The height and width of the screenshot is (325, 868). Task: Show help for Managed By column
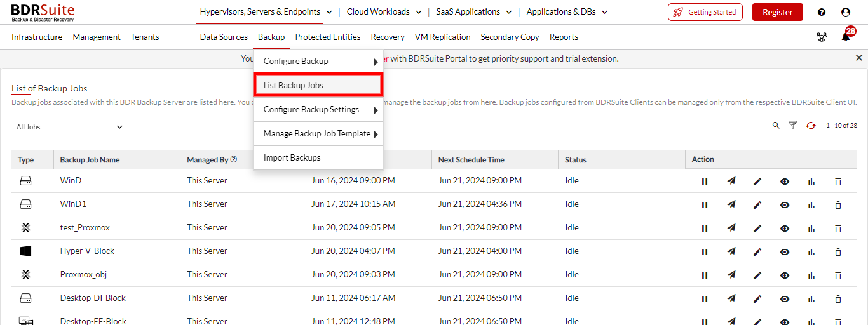[x=234, y=159]
